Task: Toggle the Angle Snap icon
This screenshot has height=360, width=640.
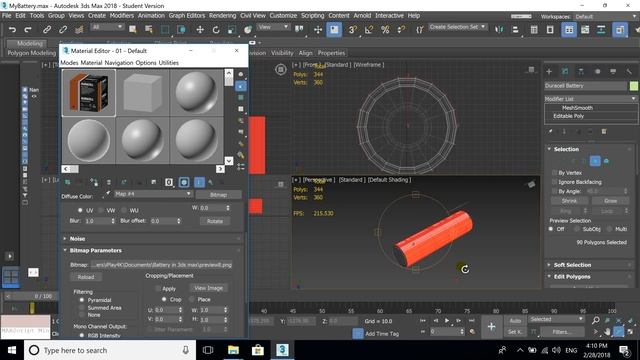Action: point(369,29)
